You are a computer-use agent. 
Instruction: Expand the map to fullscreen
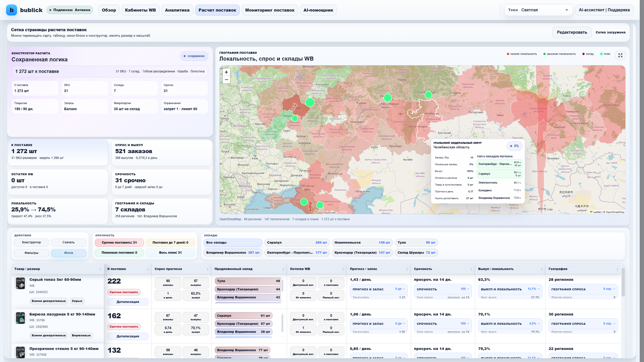pos(620,55)
